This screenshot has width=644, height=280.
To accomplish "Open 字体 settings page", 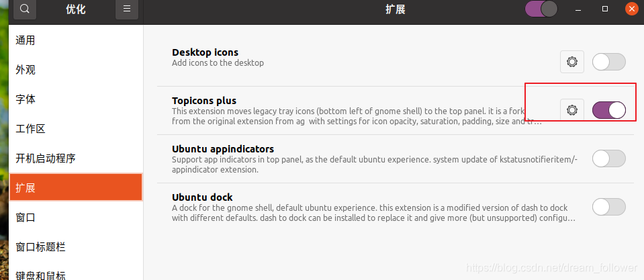I will (x=76, y=99).
